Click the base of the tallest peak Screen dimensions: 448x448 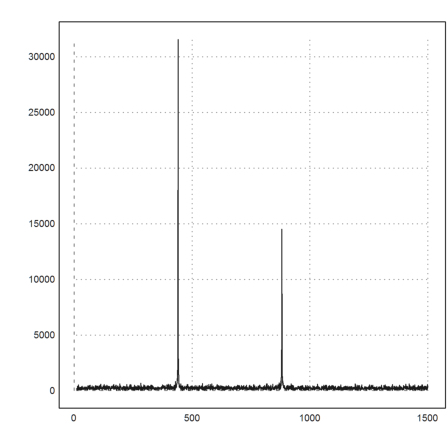[178, 387]
